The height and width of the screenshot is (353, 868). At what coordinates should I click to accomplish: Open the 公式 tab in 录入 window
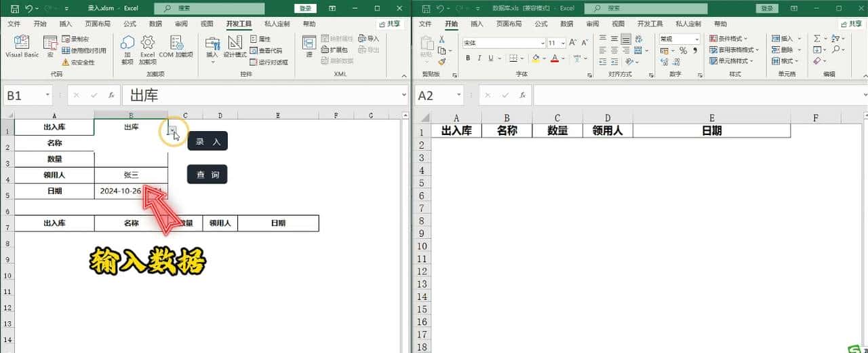click(x=130, y=23)
